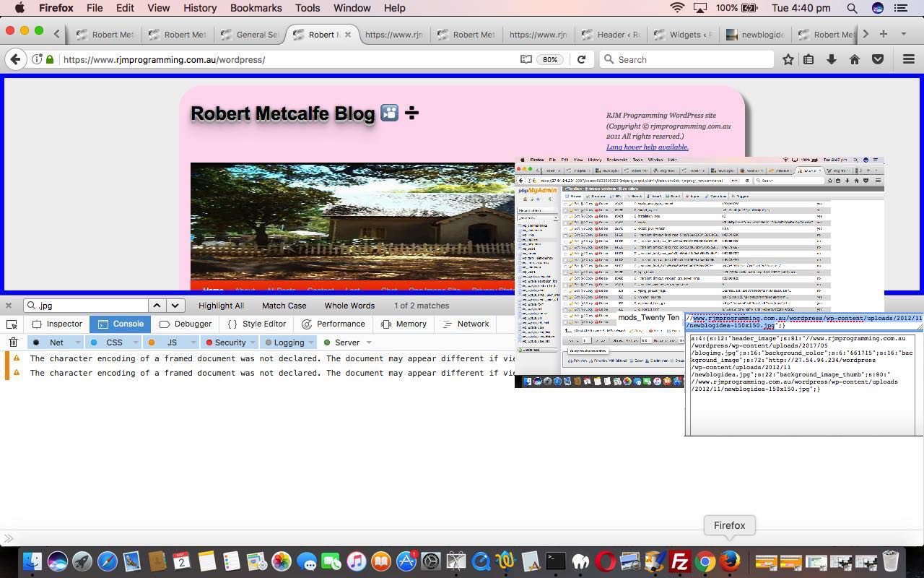Focus the browser Search box
The width and height of the screenshot is (924, 578).
[x=686, y=59]
